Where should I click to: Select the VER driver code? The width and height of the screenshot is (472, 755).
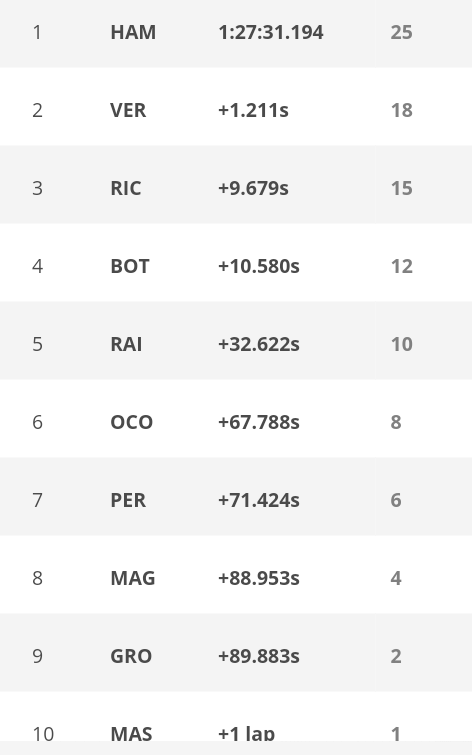click(x=128, y=110)
